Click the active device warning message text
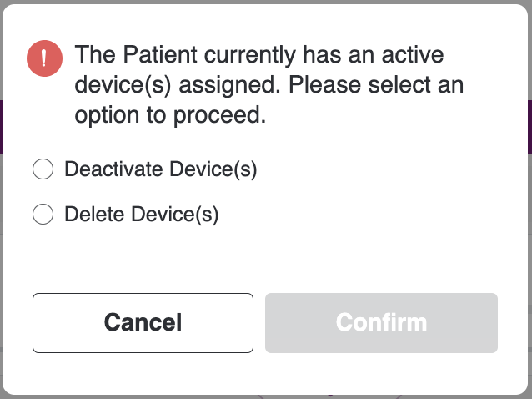The width and height of the screenshot is (532, 399). (269, 85)
